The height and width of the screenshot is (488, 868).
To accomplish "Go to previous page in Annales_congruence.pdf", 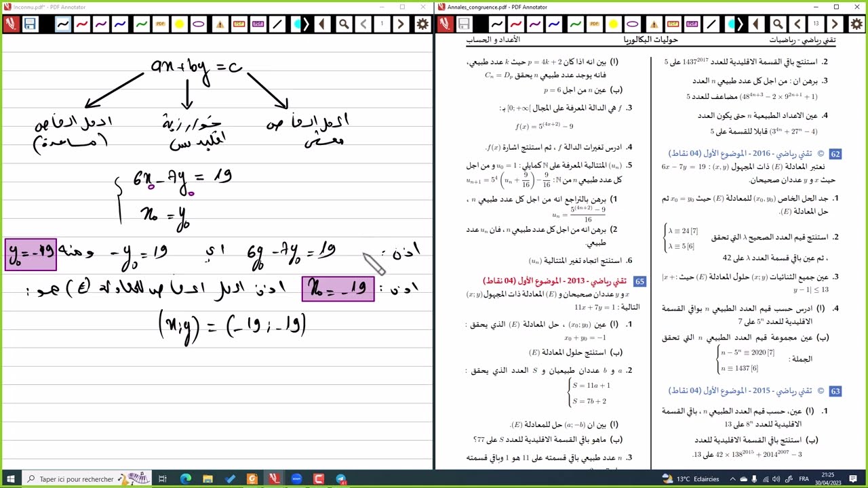I will (797, 24).
